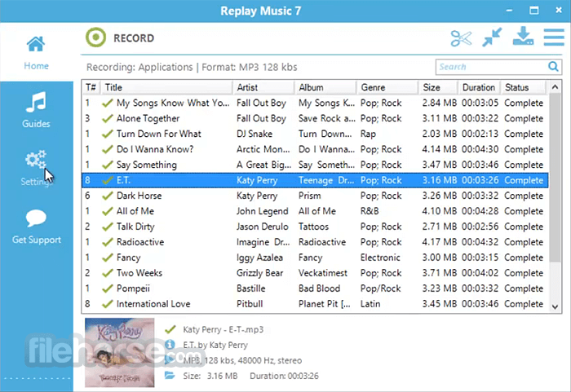Select 'Fancy' title cell
Screen dimensions: 571x392
(129, 258)
